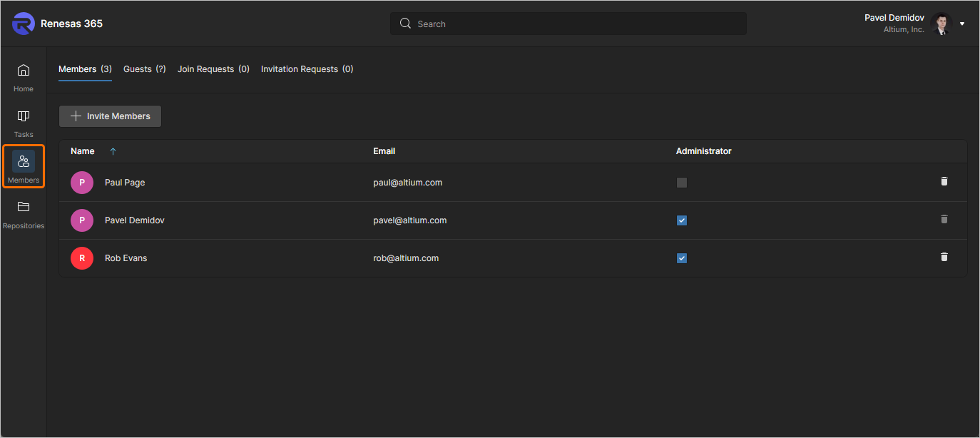980x438 pixels.
Task: Open the Repositories folder icon
Action: [24, 208]
